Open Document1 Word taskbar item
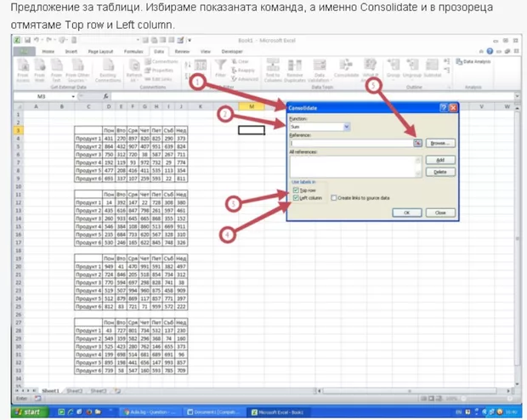The height and width of the screenshot is (420, 527). pos(215,412)
